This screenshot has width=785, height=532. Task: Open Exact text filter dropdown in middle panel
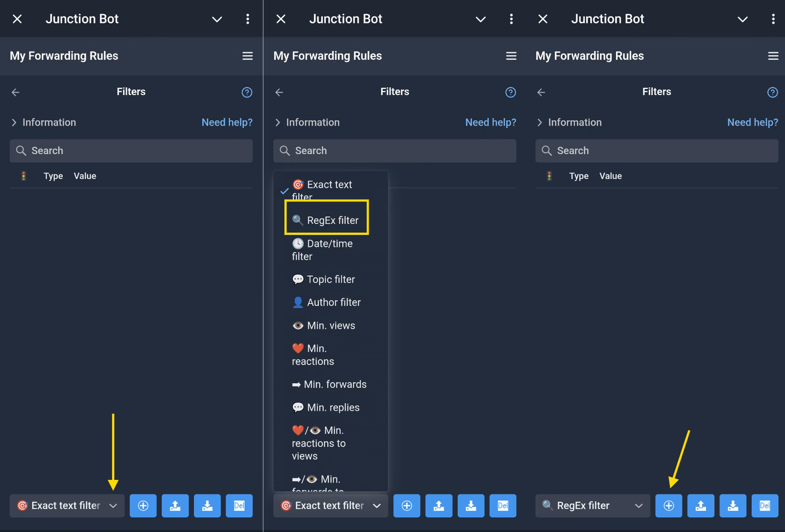point(331,505)
